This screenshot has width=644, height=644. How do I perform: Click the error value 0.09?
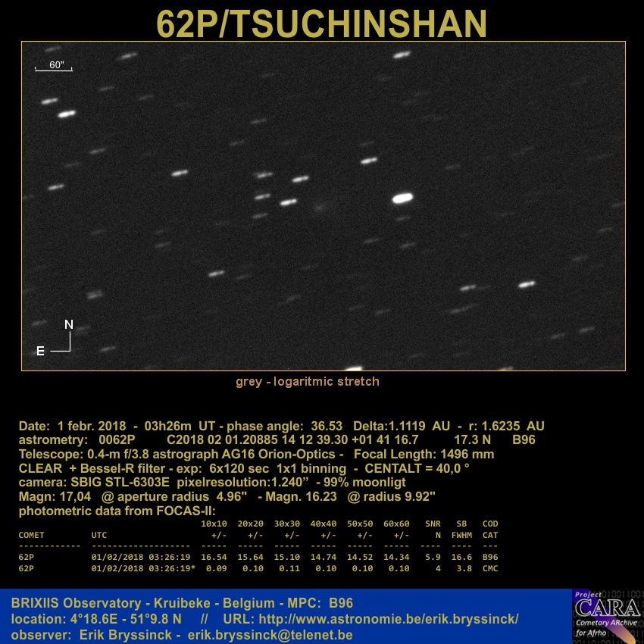(217, 569)
